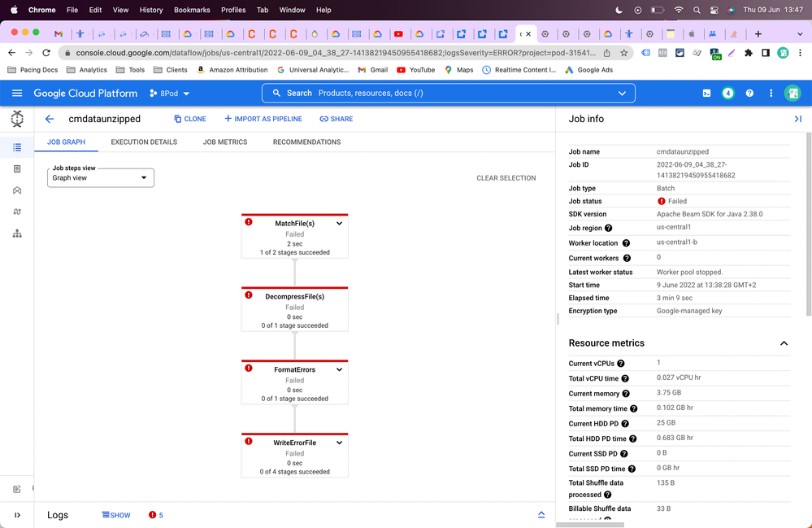The image size is (812, 528).
Task: Click the Total SSD PD time help icon
Action: click(632, 469)
